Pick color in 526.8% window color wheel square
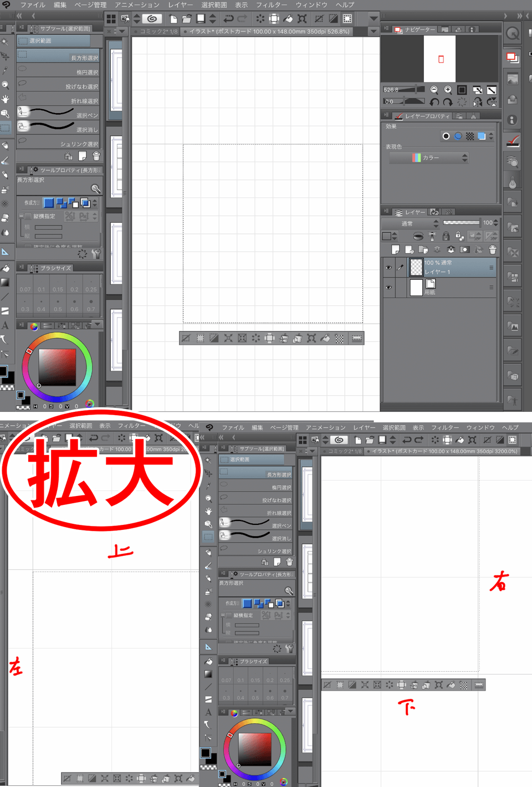 point(57,367)
